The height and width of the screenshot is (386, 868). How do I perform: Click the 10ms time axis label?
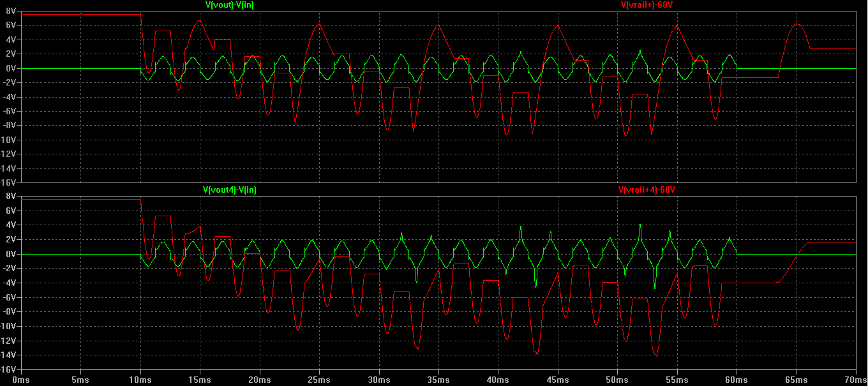140,380
